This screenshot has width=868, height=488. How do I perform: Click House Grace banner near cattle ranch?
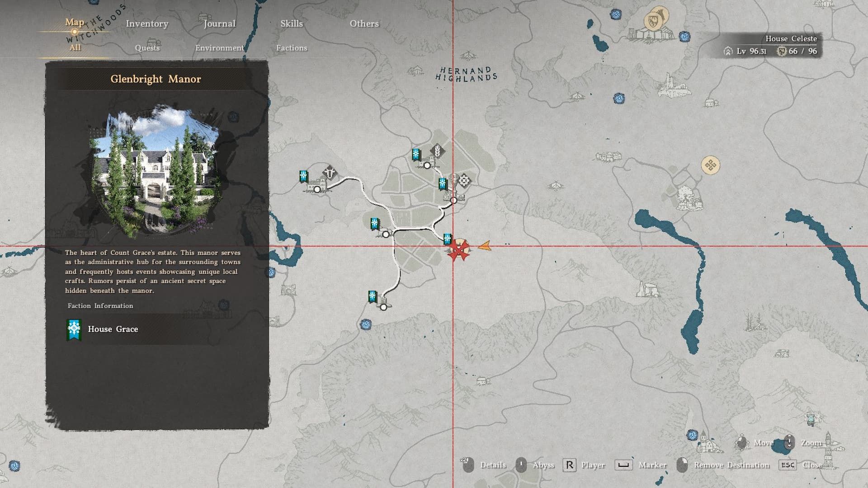(304, 176)
